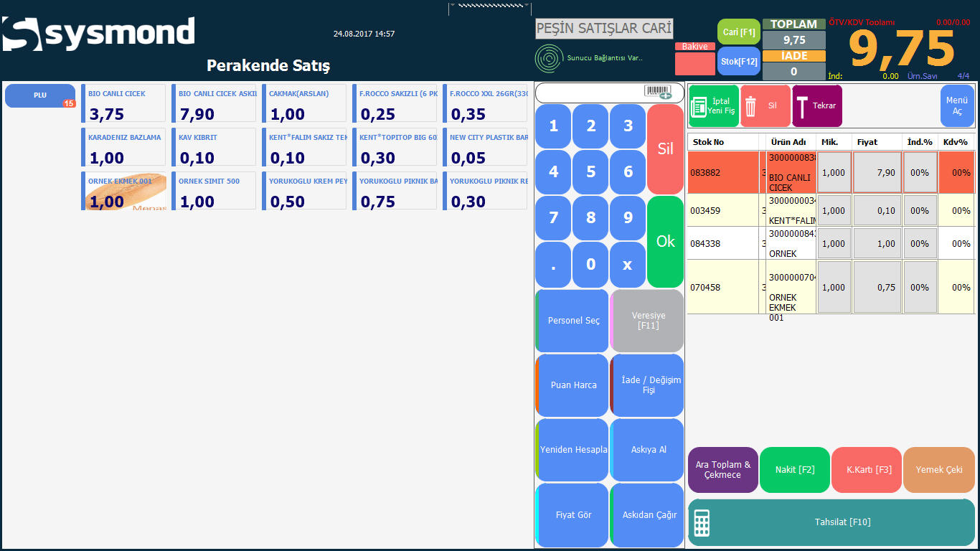Image resolution: width=980 pixels, height=551 pixels.
Task: Tap keypad digit 1
Action: click(x=553, y=126)
